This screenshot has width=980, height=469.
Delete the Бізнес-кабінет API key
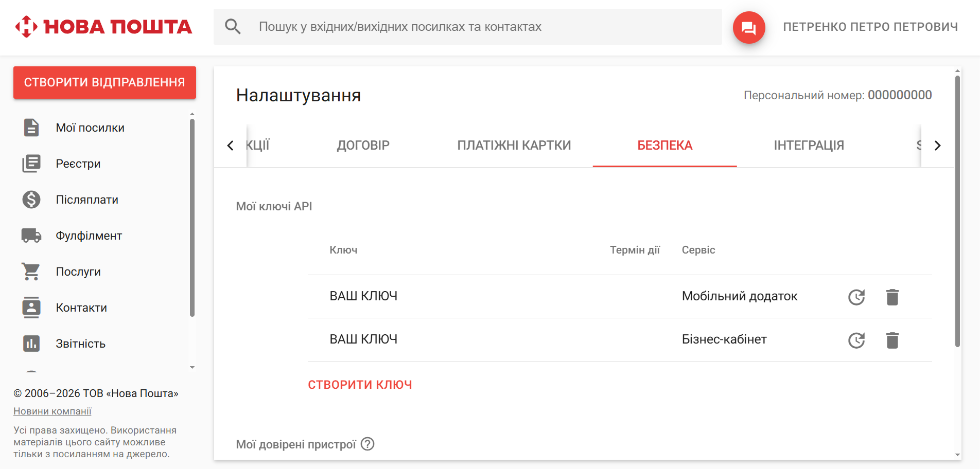click(x=892, y=340)
